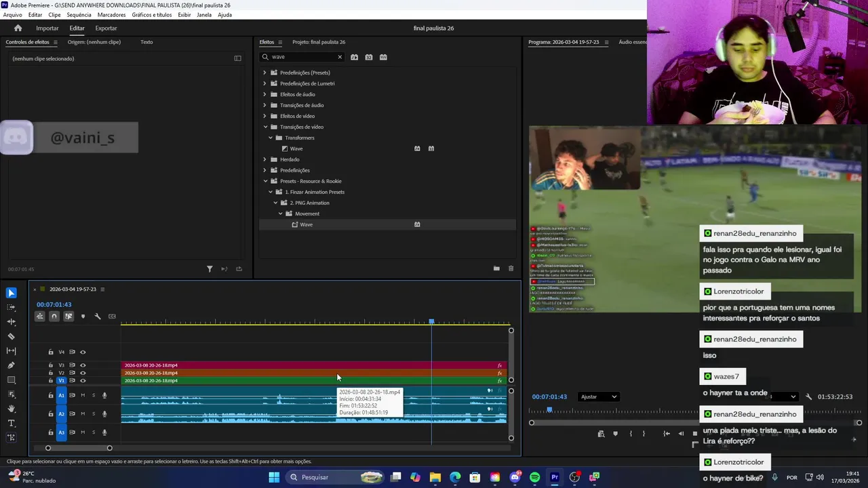
Task: Filter effects by YUV icon
Action: [x=383, y=57]
